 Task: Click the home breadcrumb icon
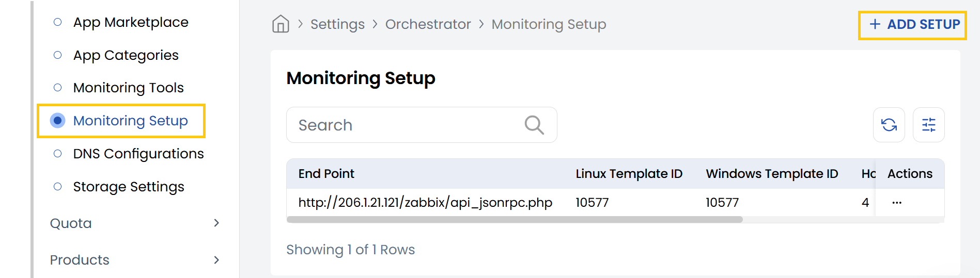(281, 24)
